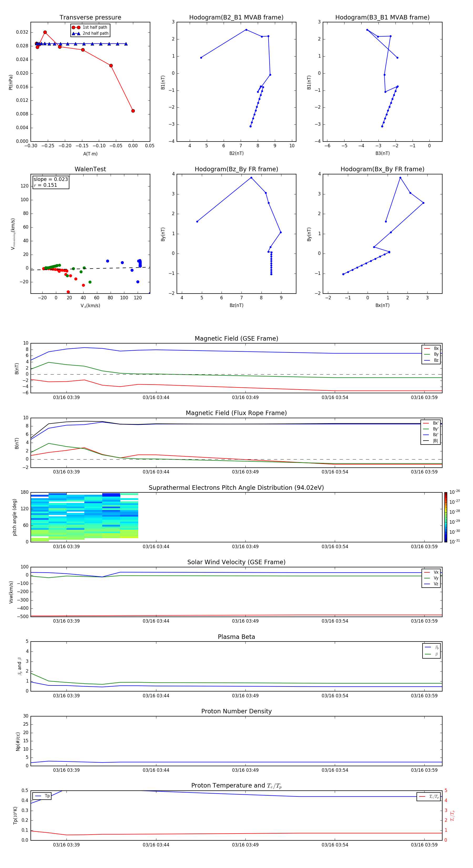Select the red Te/Tp legend entry
Image resolution: width=473 pixels, height=868 pixels.
click(x=429, y=796)
